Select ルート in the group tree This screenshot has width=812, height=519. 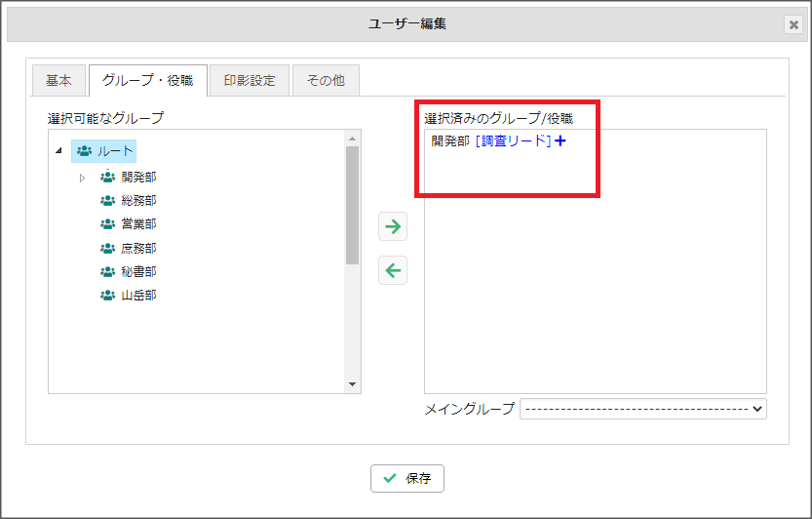pos(103,151)
